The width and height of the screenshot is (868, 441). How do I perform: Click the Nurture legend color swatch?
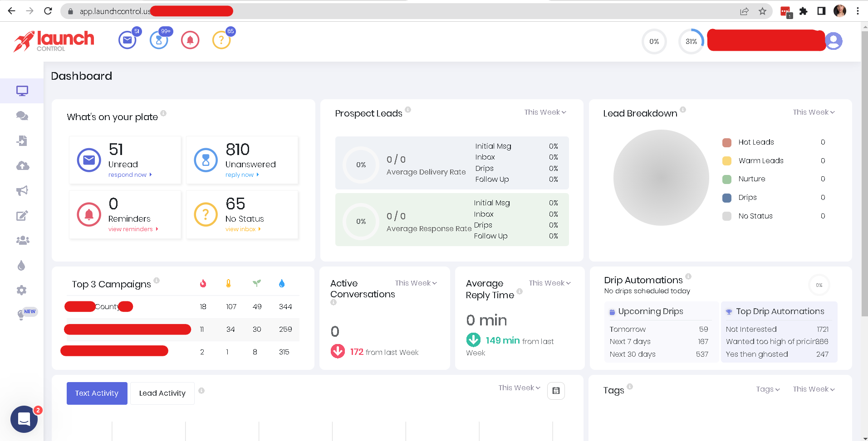pyautogui.click(x=727, y=179)
